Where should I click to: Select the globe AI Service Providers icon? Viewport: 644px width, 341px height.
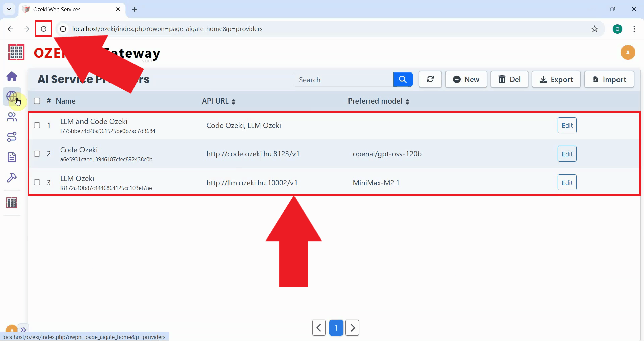12,97
